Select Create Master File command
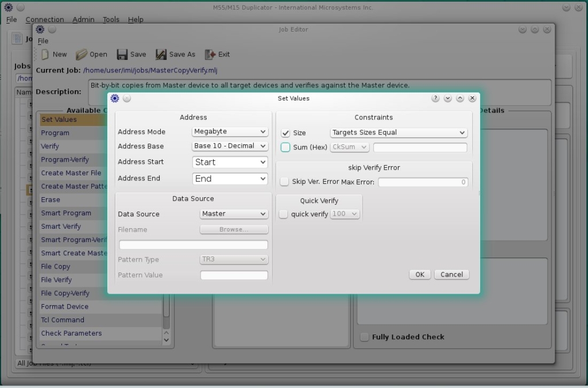Image resolution: width=588 pixels, height=388 pixels. pos(74,173)
